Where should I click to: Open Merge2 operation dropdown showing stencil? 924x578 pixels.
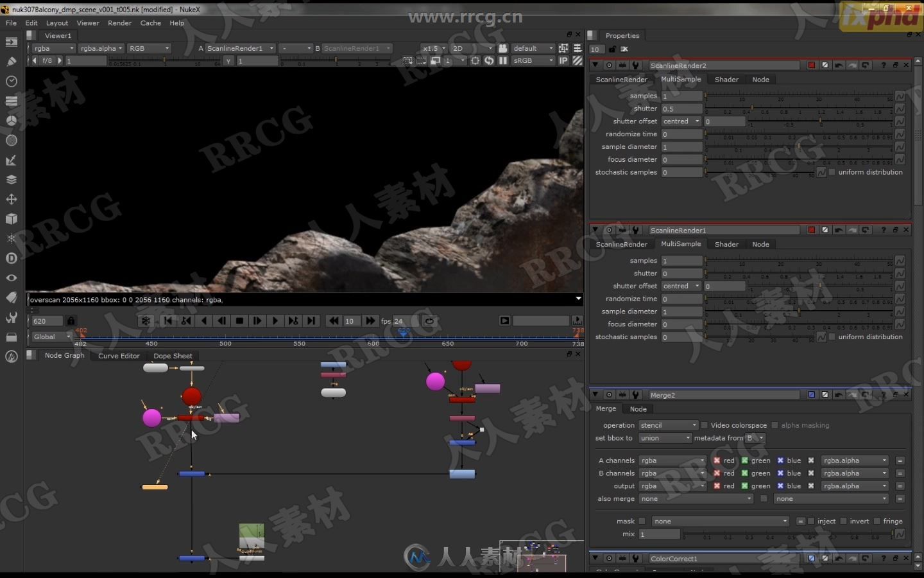tap(668, 425)
